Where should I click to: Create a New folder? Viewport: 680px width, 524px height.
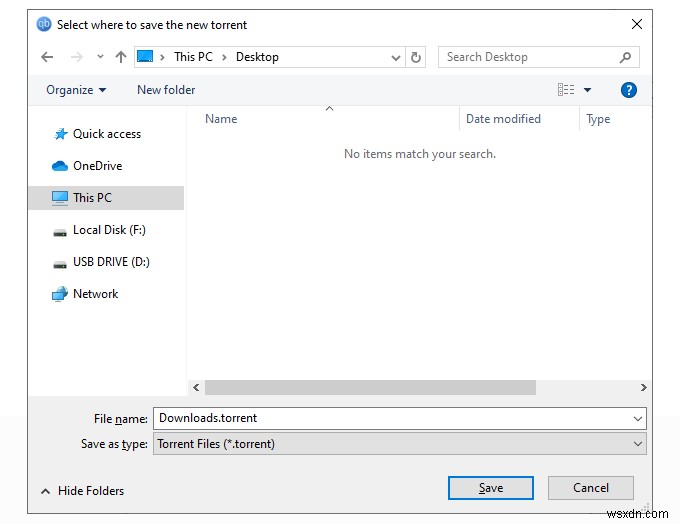[166, 90]
